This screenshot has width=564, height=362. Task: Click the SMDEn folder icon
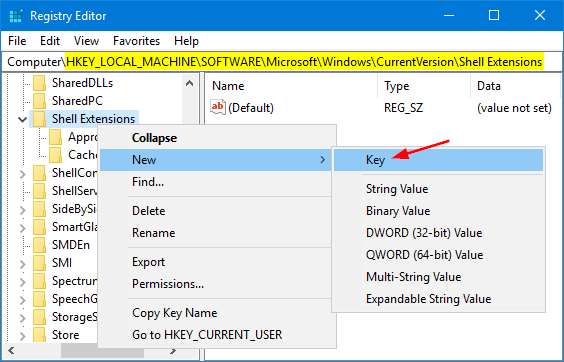(40, 245)
